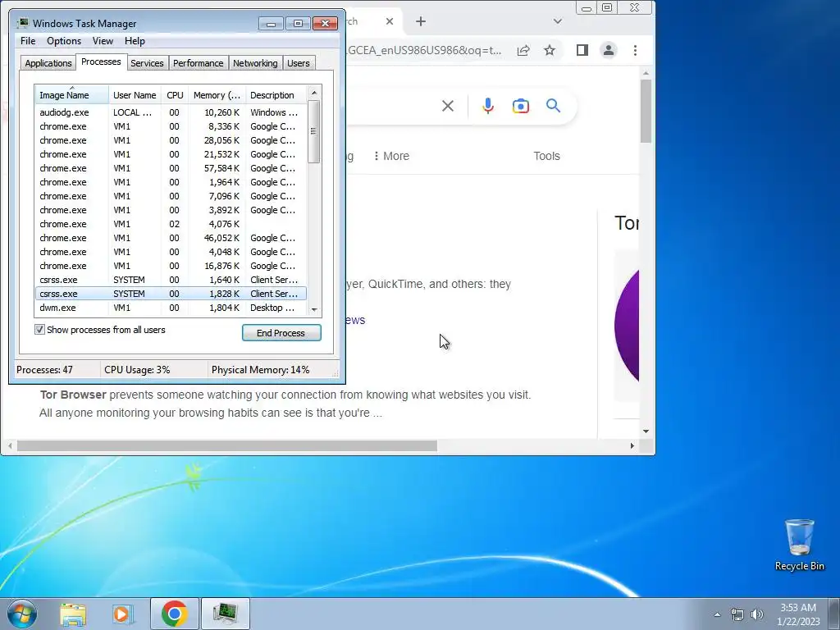Open Chrome tab search chevron
The width and height of the screenshot is (840, 630).
click(x=558, y=21)
